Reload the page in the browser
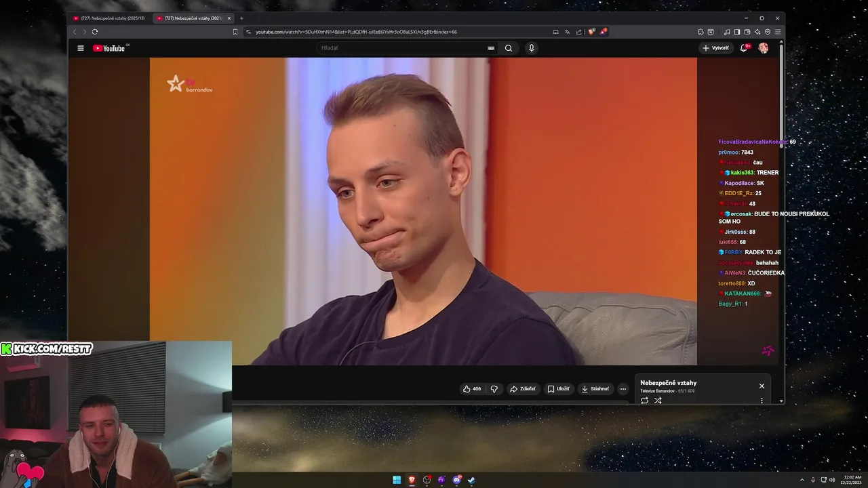This screenshot has width=868, height=488. click(x=95, y=32)
